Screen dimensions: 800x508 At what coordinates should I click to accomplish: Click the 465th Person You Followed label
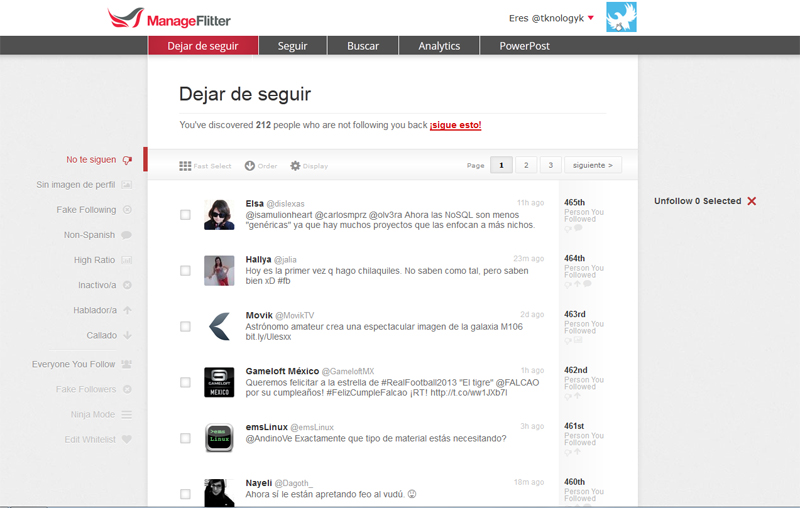[x=583, y=211]
